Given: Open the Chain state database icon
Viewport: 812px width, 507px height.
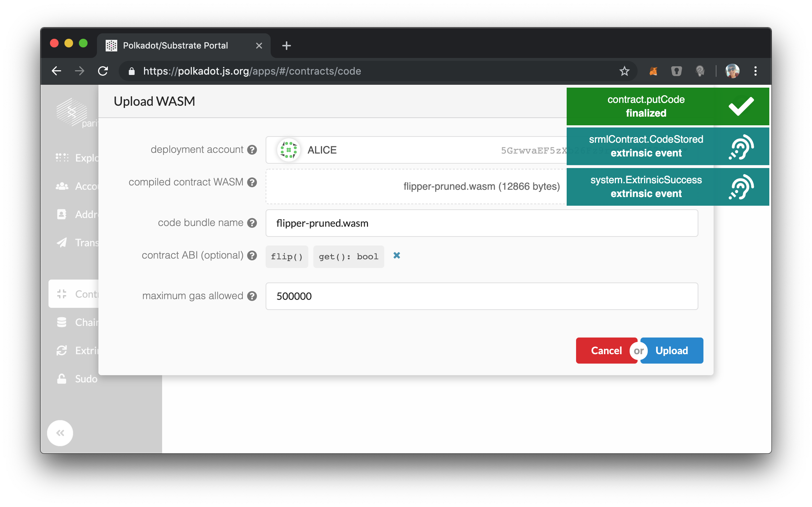Looking at the screenshot, I should (x=62, y=322).
